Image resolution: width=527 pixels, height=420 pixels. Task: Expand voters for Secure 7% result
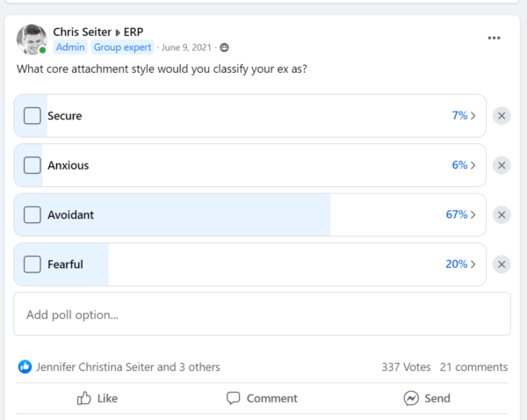pos(461,116)
